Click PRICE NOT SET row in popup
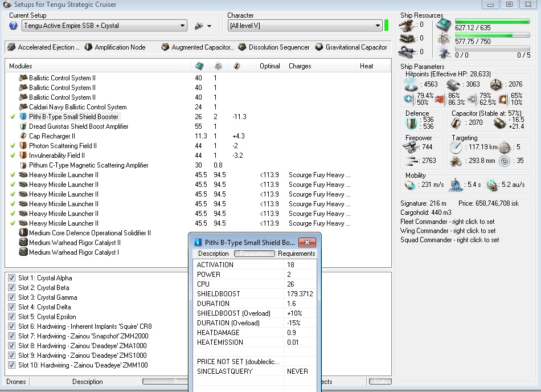 tap(255, 362)
